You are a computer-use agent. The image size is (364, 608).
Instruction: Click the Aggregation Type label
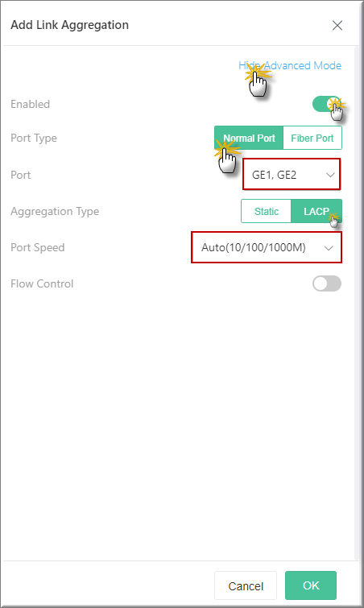tap(55, 211)
